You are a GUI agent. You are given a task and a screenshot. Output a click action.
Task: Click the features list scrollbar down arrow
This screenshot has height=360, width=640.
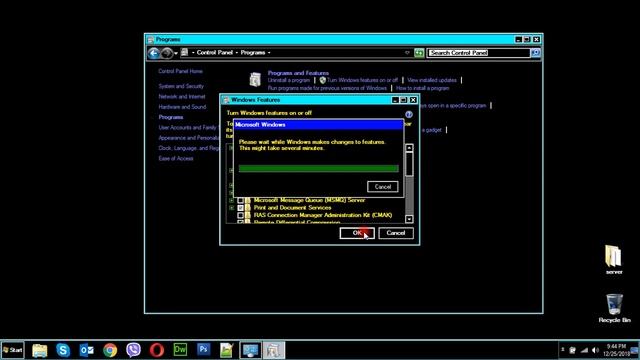coord(409,219)
